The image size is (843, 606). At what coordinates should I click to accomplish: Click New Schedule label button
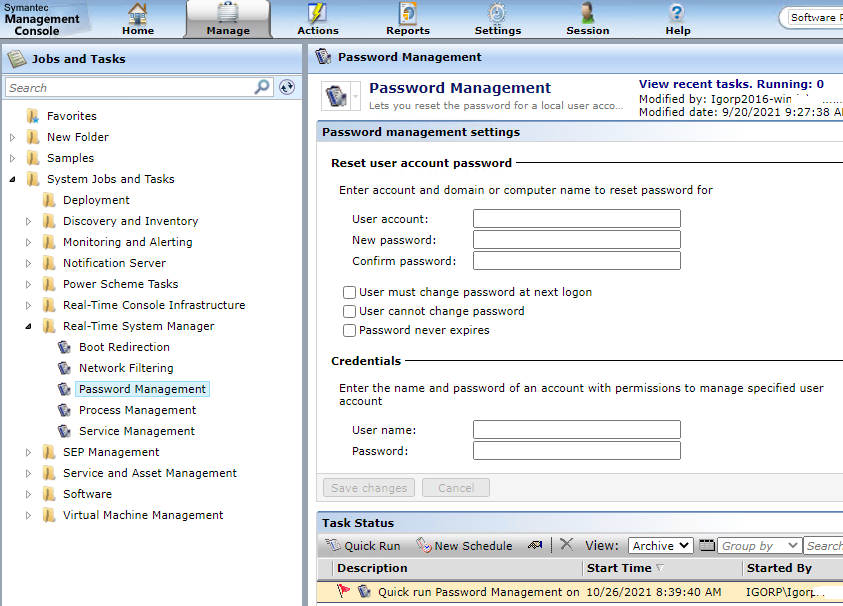[473, 546]
